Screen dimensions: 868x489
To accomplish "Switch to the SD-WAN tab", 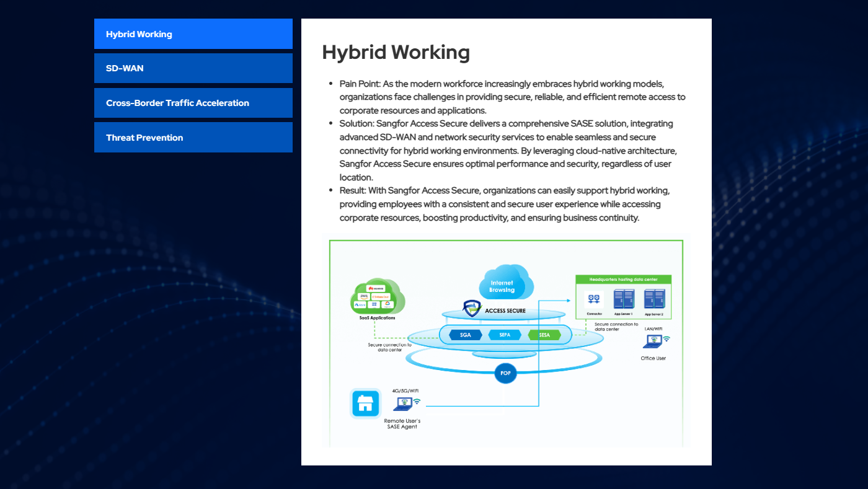I will pyautogui.click(x=193, y=68).
